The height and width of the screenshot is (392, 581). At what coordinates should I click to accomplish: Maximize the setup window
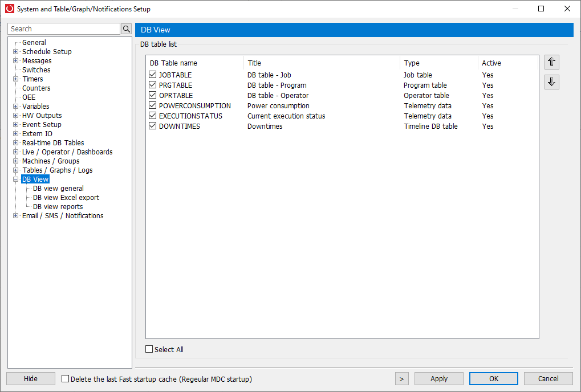click(x=541, y=9)
